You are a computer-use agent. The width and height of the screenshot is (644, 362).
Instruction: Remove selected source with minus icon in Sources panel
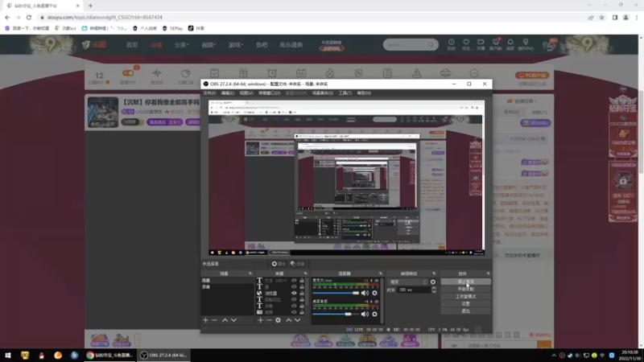tap(269, 320)
